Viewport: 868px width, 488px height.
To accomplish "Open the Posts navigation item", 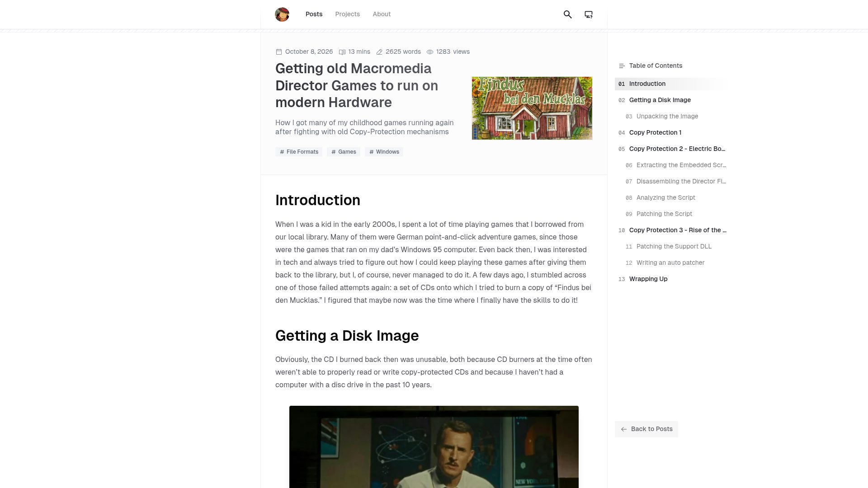I will pyautogui.click(x=314, y=14).
